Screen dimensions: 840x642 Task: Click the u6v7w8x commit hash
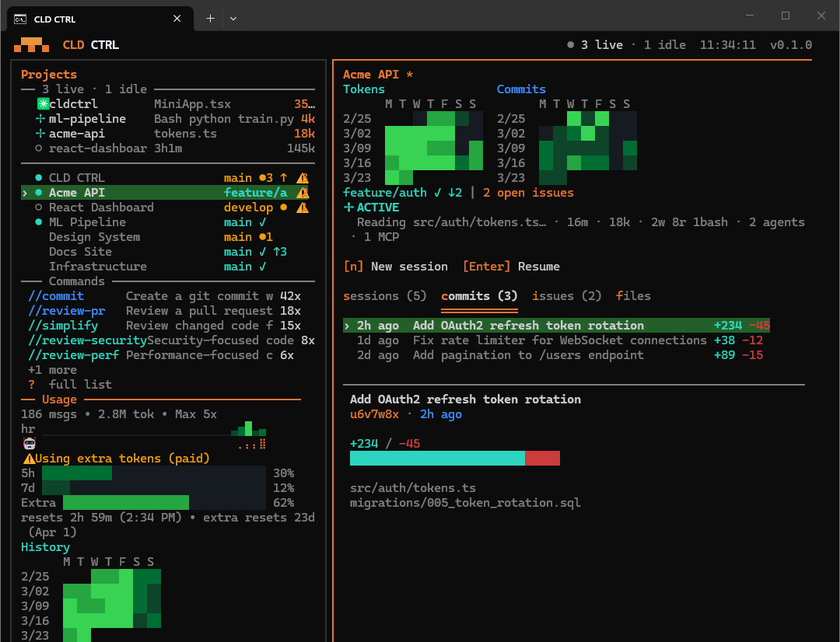(x=374, y=414)
